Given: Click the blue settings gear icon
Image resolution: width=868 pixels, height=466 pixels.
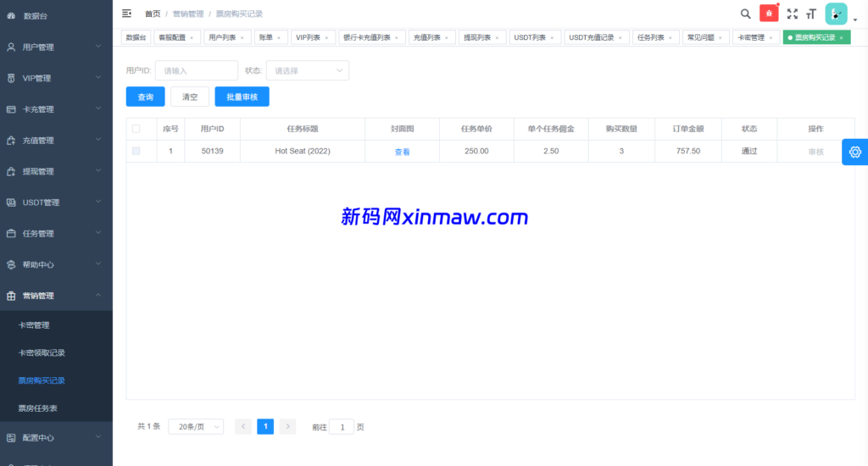Looking at the screenshot, I should [x=854, y=153].
